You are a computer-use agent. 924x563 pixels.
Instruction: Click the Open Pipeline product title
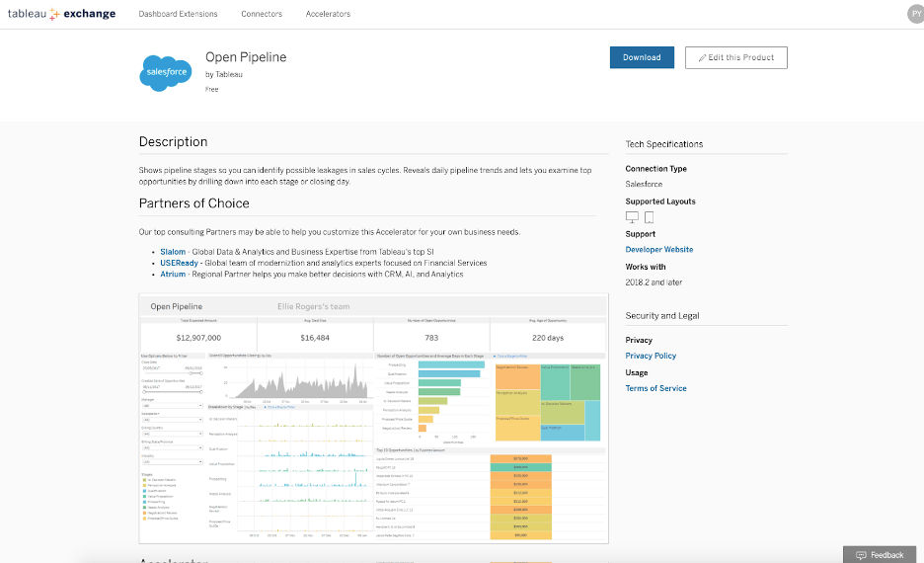246,57
